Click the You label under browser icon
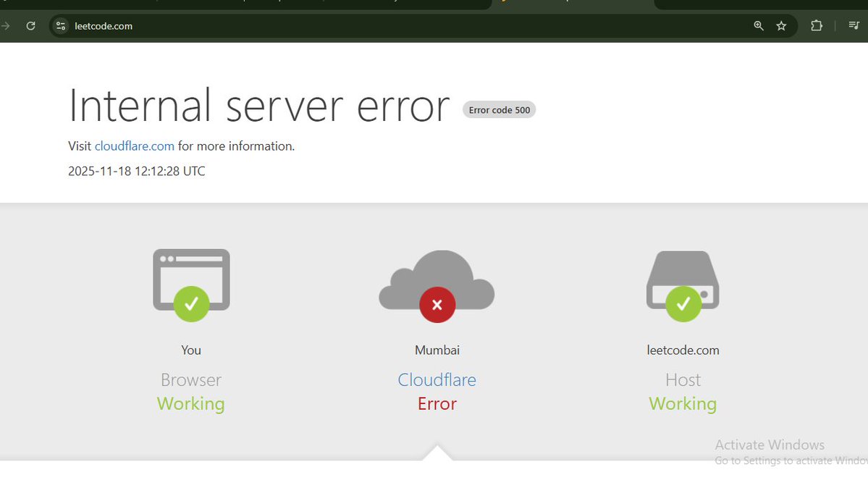 click(x=191, y=350)
